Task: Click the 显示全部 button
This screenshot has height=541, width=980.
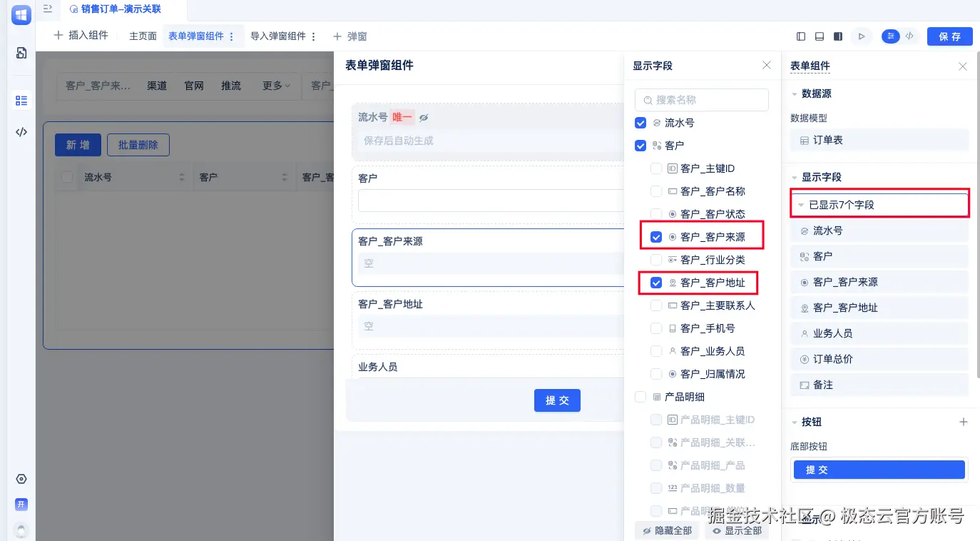Action: point(737,530)
